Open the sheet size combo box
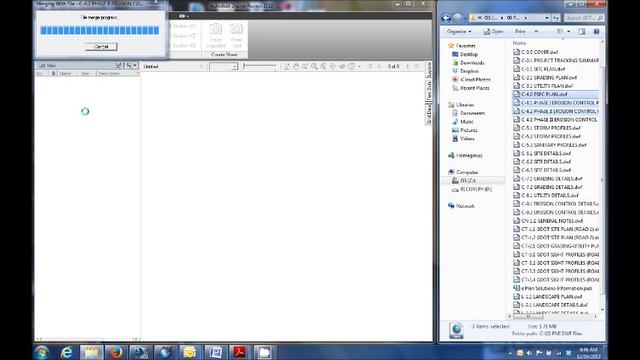Image resolution: width=640 pixels, height=360 pixels. pyautogui.click(x=224, y=66)
